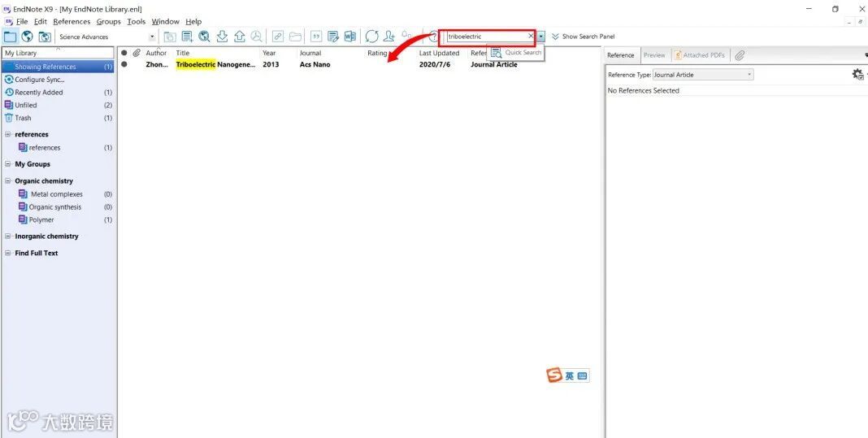Click the Import (down arrow) icon

[x=222, y=37]
